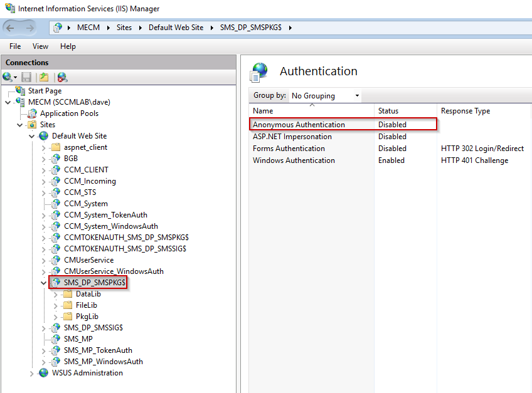Click the home globe icon in address bar
The height and width of the screenshot is (393, 532).
(58, 28)
